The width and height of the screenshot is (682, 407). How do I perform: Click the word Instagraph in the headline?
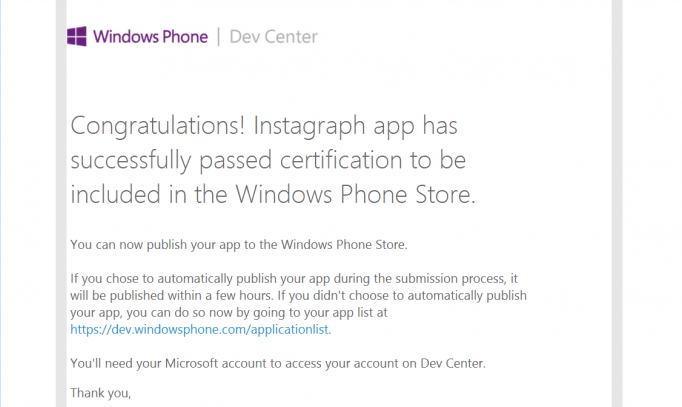(x=310, y=127)
